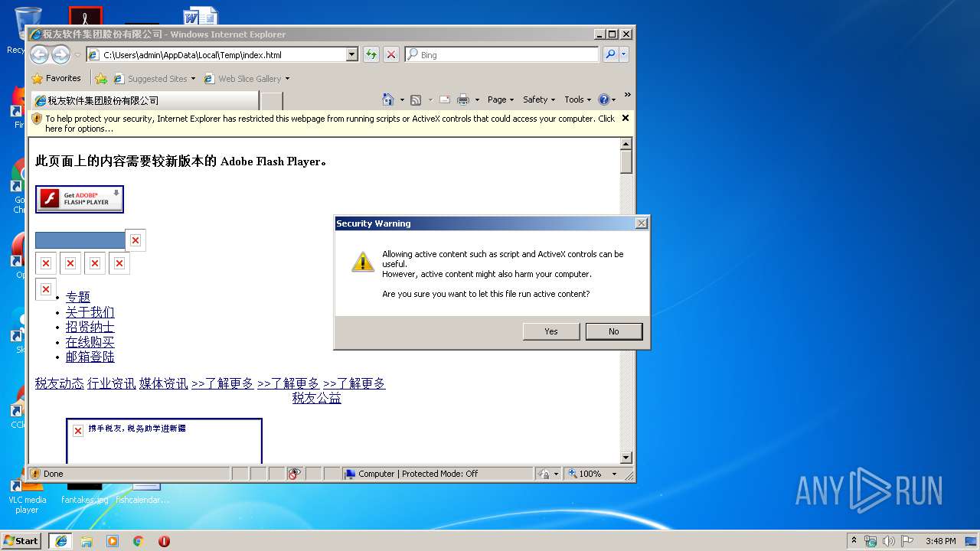Expand the command bar overflow chevron

click(627, 96)
